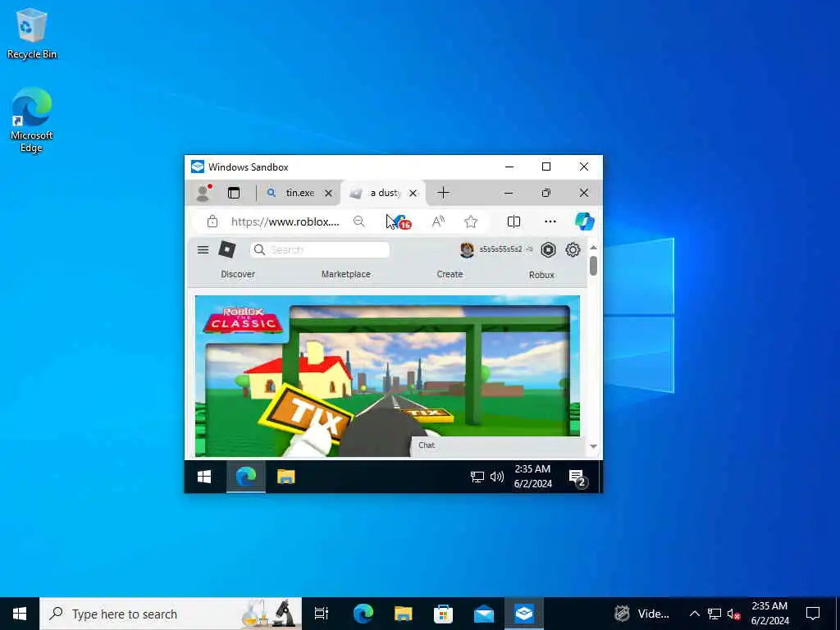Toggle Read aloud icon
Screen dimensions: 840x630
438,221
